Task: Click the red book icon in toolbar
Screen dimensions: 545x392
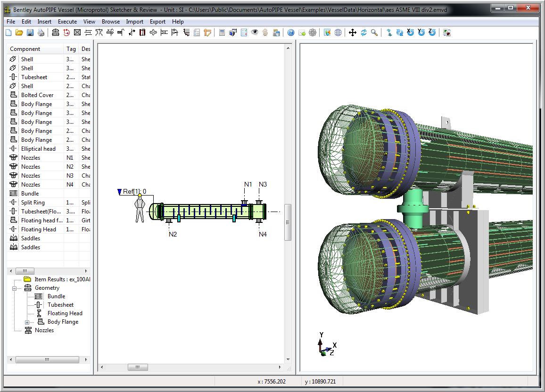Action: pos(142,33)
